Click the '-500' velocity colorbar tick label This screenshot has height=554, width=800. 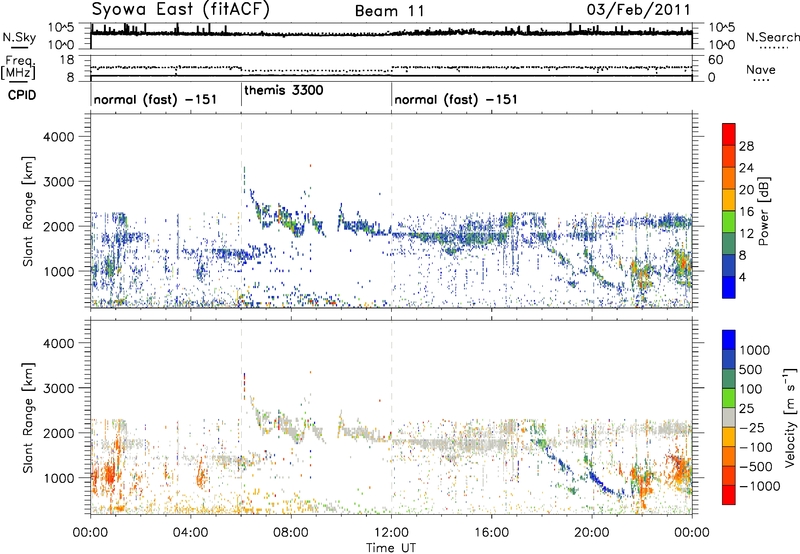756,466
